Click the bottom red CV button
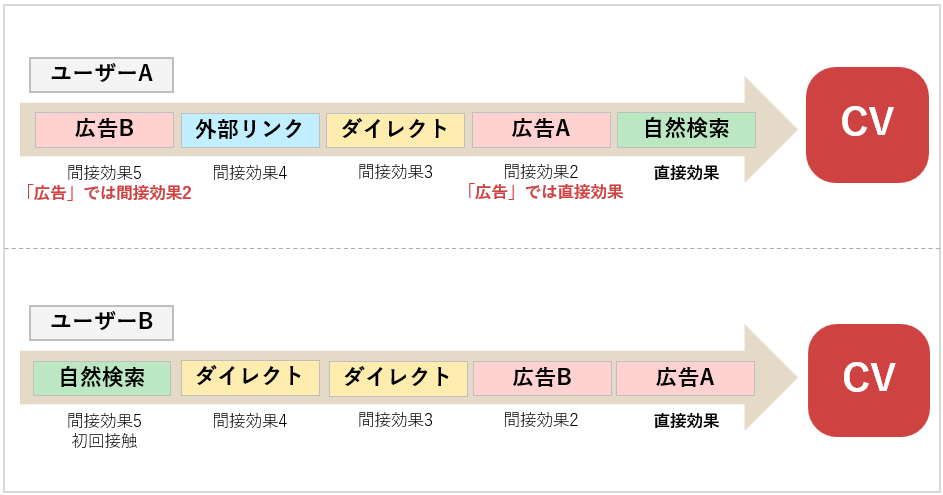The height and width of the screenshot is (495, 943). click(868, 380)
